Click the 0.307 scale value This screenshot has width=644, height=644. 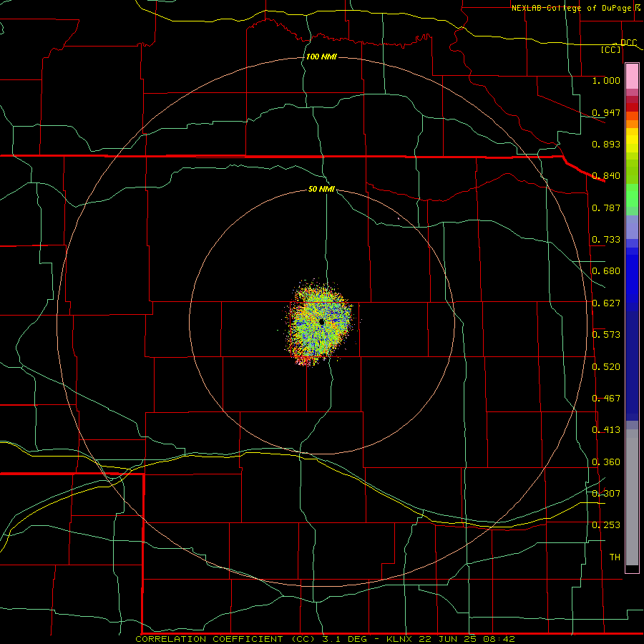coord(606,494)
